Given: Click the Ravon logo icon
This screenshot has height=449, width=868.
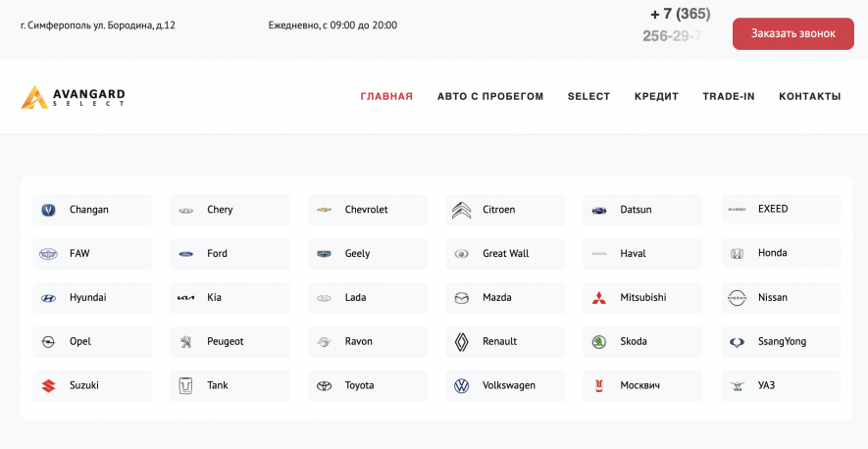Looking at the screenshot, I should [x=324, y=342].
